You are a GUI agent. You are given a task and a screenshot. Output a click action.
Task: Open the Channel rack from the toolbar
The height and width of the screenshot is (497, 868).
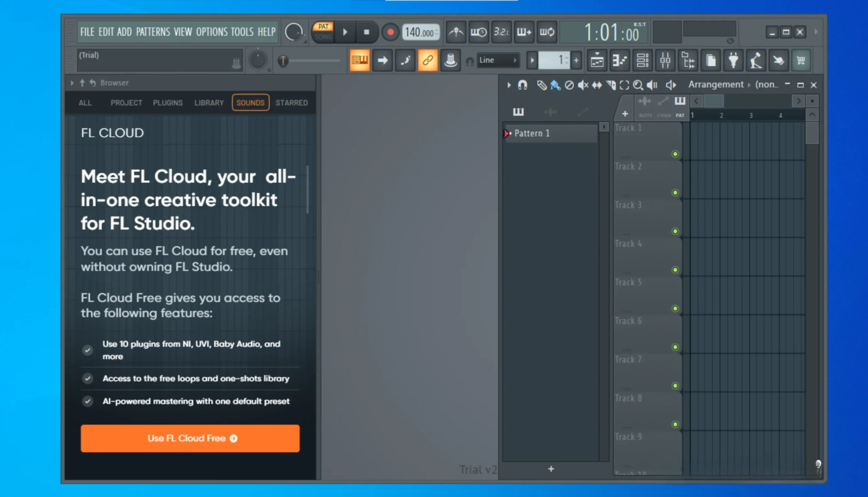coord(642,60)
